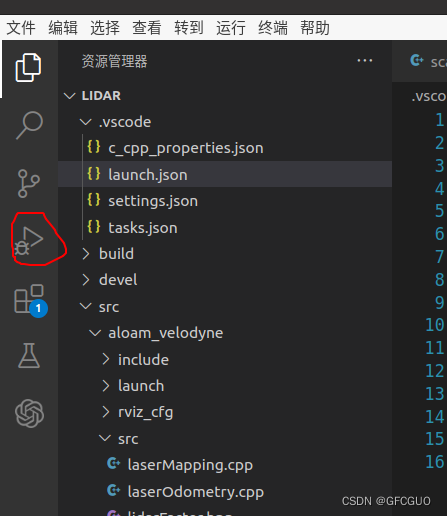Click the C++ icon in the editor tab
Viewport: 447px width, 516px height.
click(417, 60)
